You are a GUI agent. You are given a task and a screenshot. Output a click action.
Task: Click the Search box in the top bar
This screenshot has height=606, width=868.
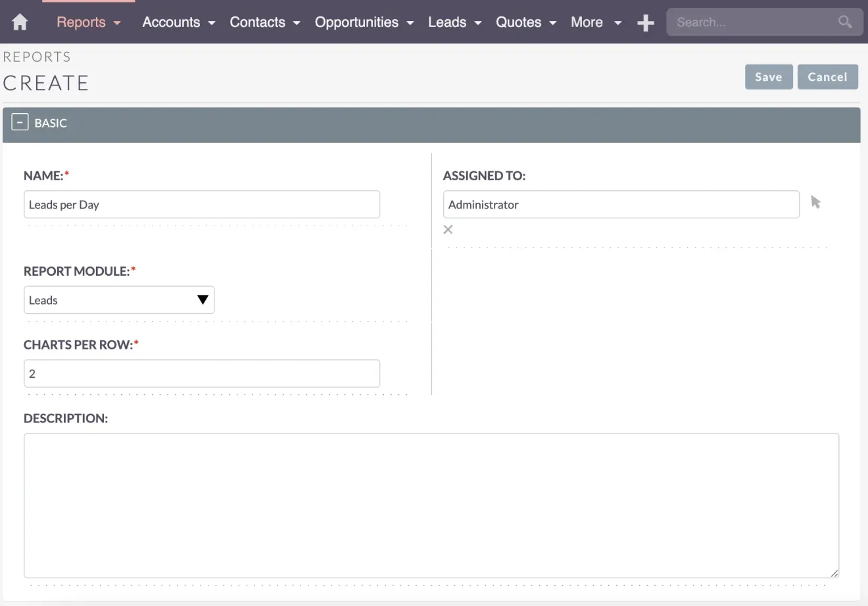coord(743,22)
